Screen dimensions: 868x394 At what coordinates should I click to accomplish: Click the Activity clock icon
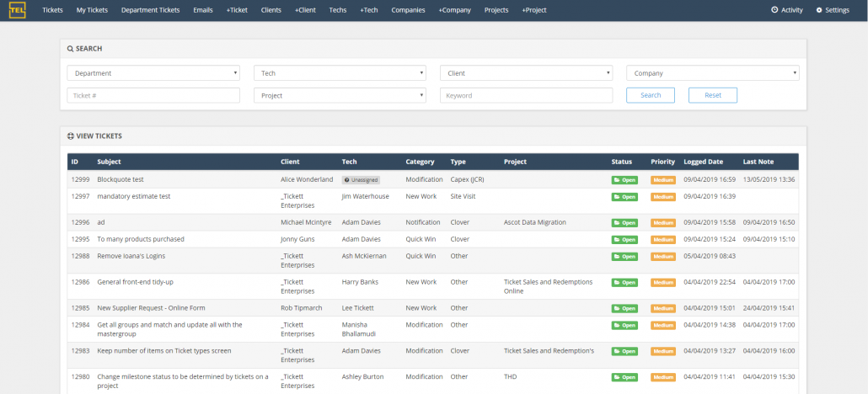tap(774, 10)
